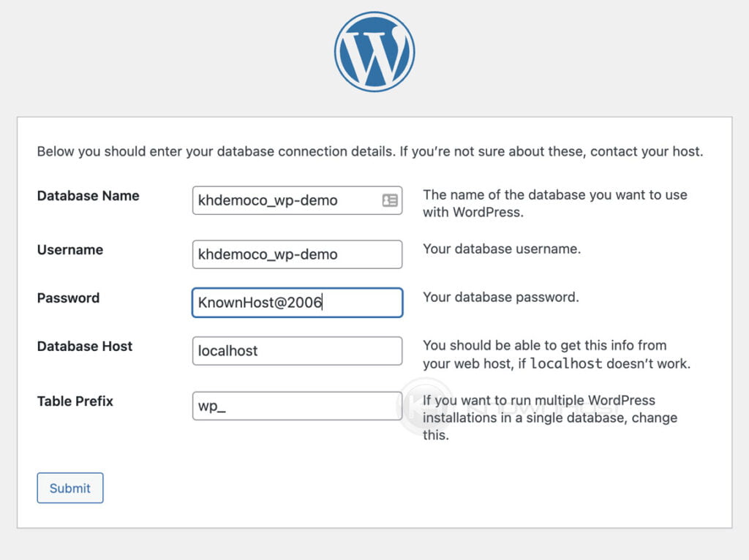Select the Database Host field containing localhost
The image size is (749, 560).
click(x=297, y=351)
